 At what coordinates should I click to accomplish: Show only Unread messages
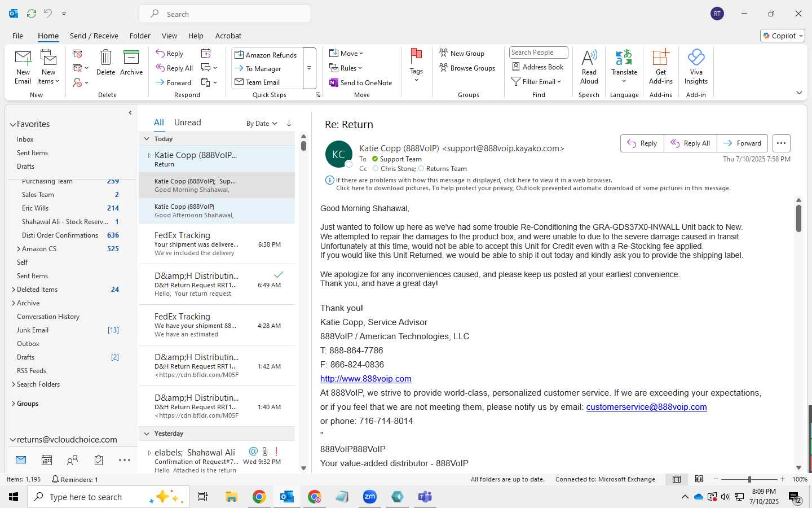pyautogui.click(x=188, y=122)
